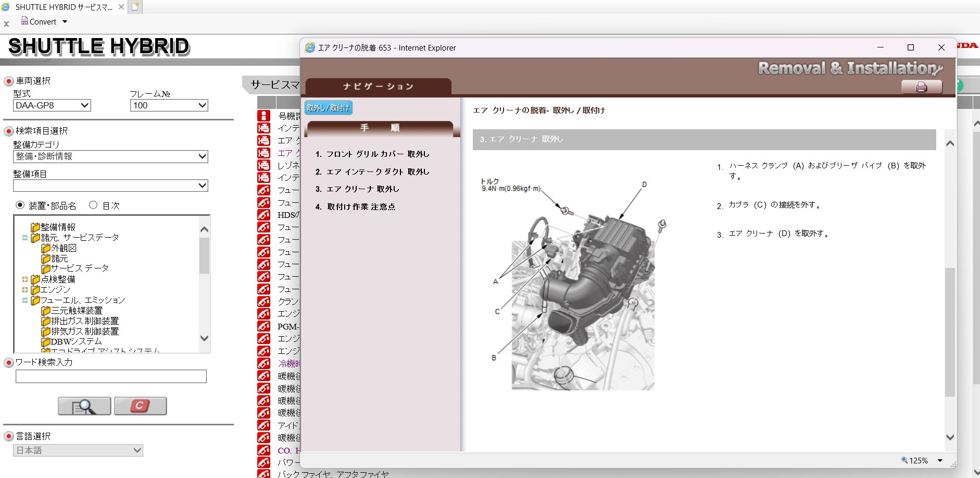Expand the エンジン tree node

pos(25,290)
